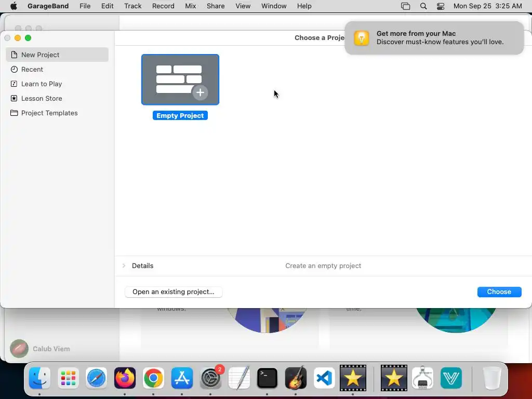532x399 pixels.
Task: Click the lightbulb Tips notification icon
Action: [x=362, y=37]
